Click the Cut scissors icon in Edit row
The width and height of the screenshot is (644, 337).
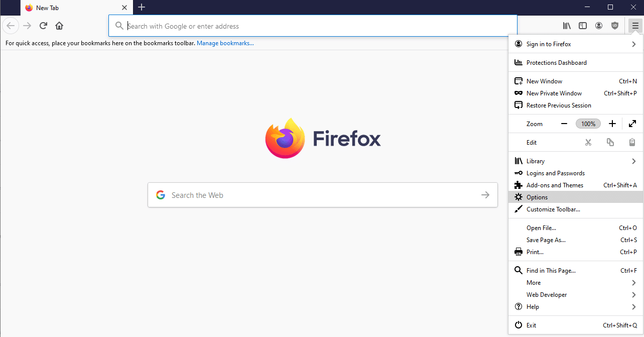point(588,142)
